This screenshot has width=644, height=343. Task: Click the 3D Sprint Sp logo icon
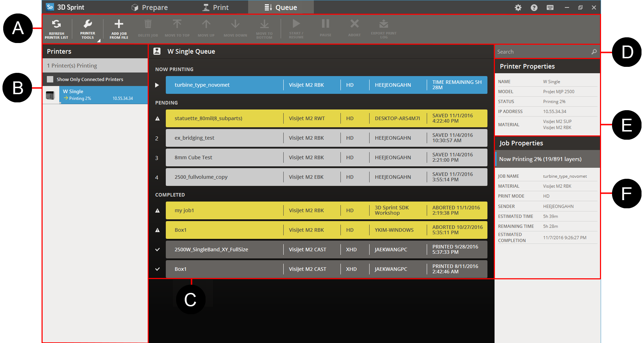pyautogui.click(x=50, y=7)
